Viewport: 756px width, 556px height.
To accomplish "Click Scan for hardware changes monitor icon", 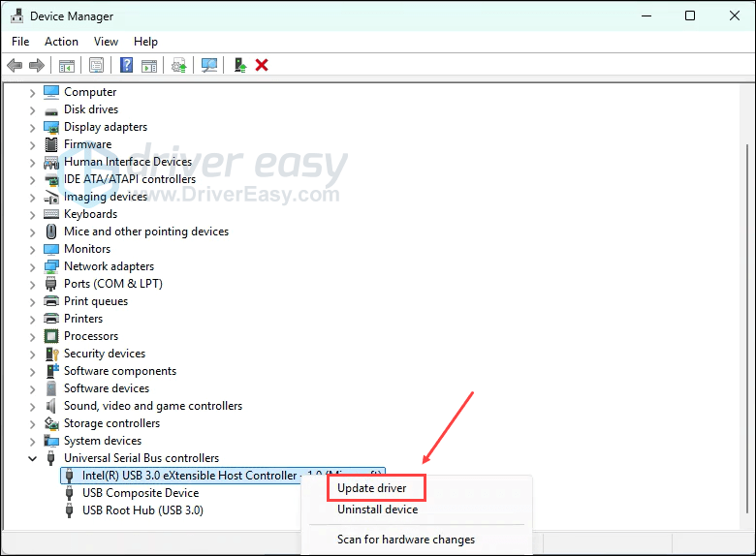I will [x=208, y=66].
